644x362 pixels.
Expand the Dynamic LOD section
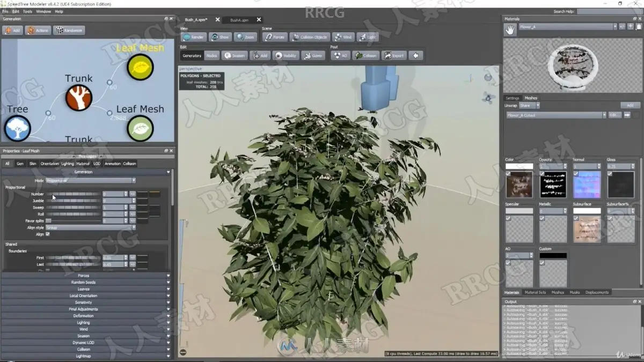pos(86,343)
